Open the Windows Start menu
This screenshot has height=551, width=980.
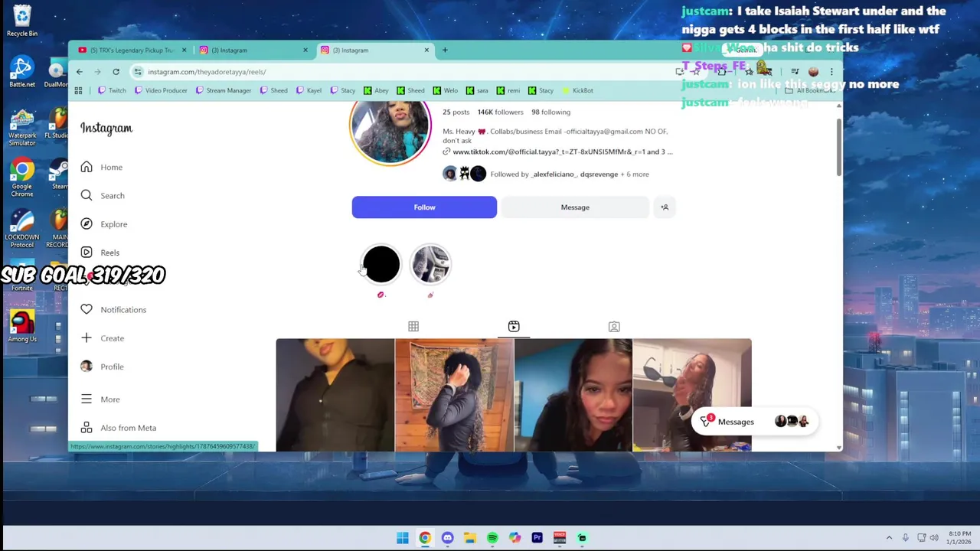click(403, 538)
